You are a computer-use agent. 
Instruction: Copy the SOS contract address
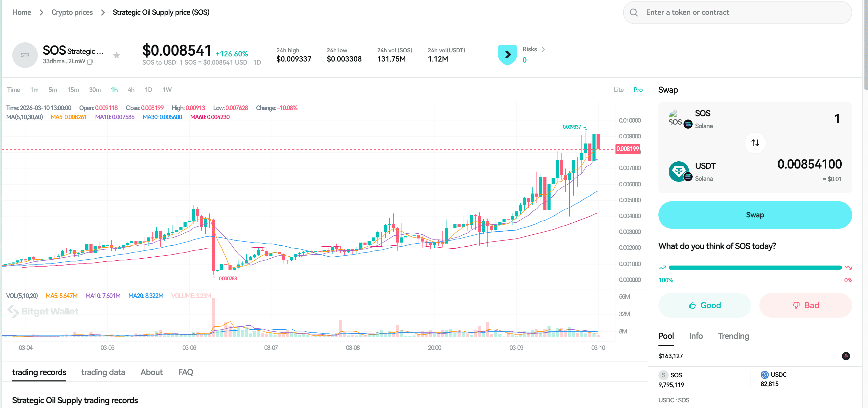tap(90, 62)
